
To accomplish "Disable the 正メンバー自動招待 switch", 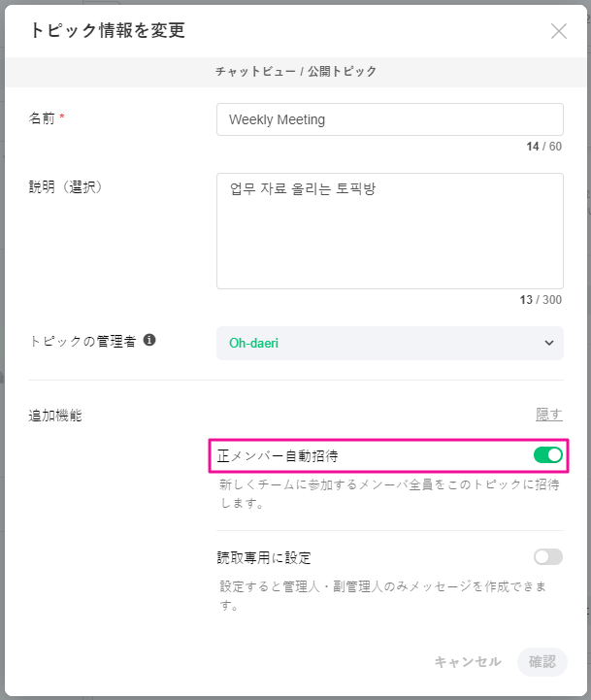I will (547, 454).
